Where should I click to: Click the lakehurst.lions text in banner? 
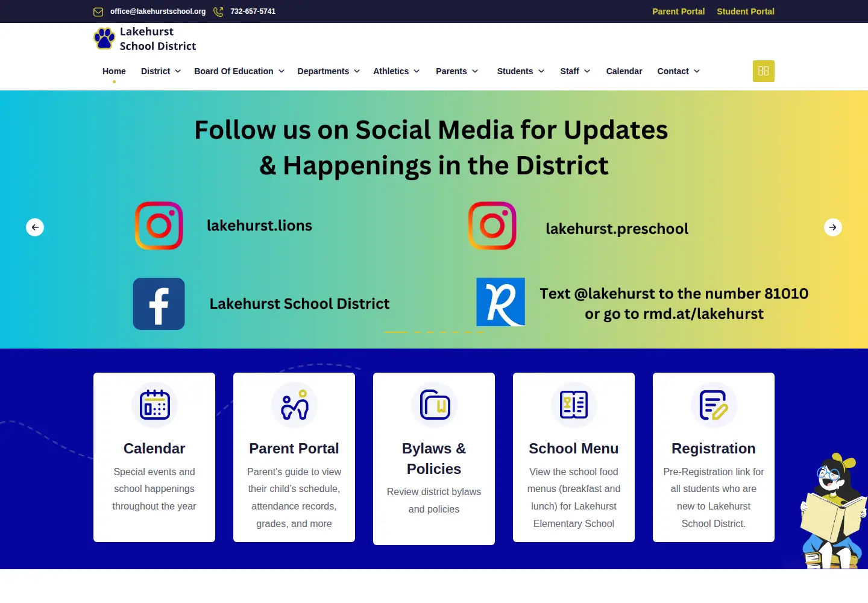(259, 226)
